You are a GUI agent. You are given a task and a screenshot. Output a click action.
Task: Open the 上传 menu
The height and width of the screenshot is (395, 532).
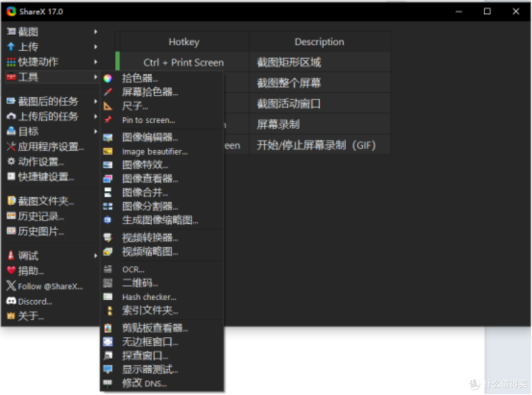coord(52,46)
